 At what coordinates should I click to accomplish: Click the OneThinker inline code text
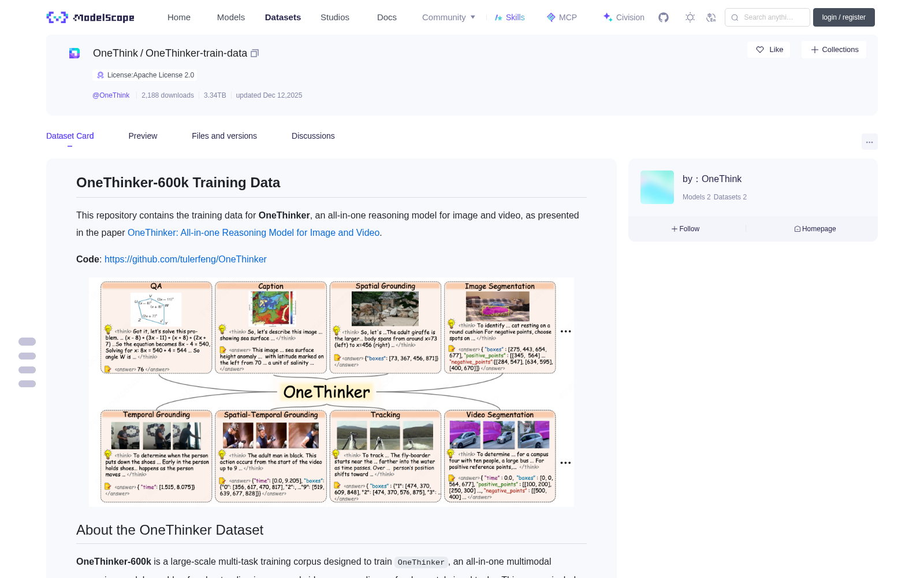click(x=421, y=562)
